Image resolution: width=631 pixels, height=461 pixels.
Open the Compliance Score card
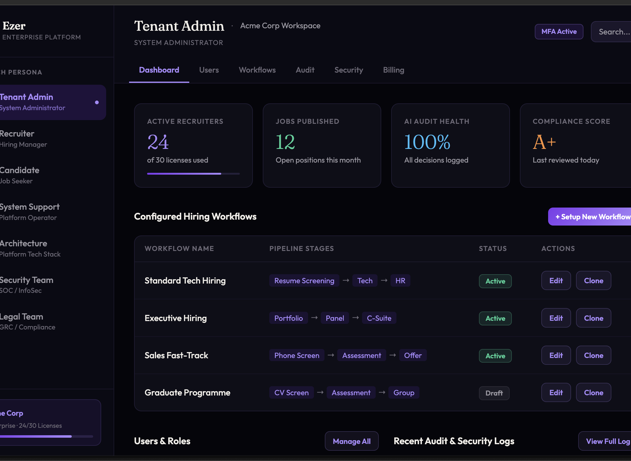click(x=575, y=146)
